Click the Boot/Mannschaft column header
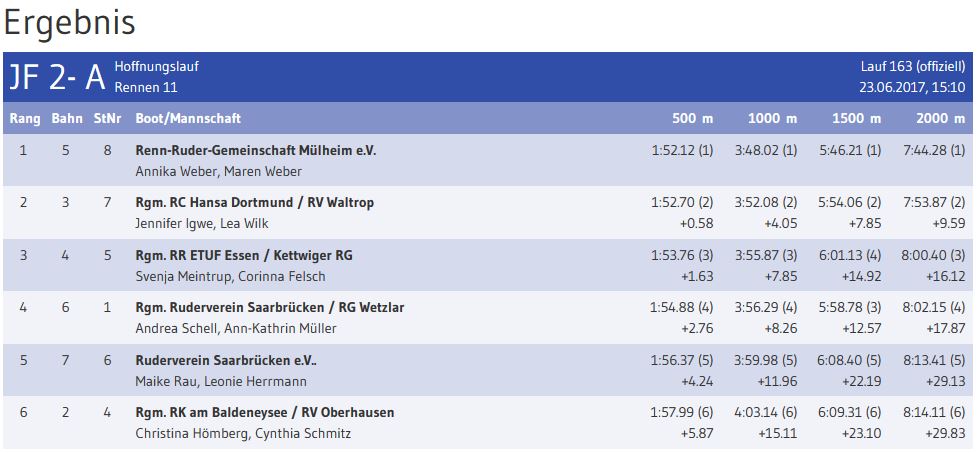 188,119
